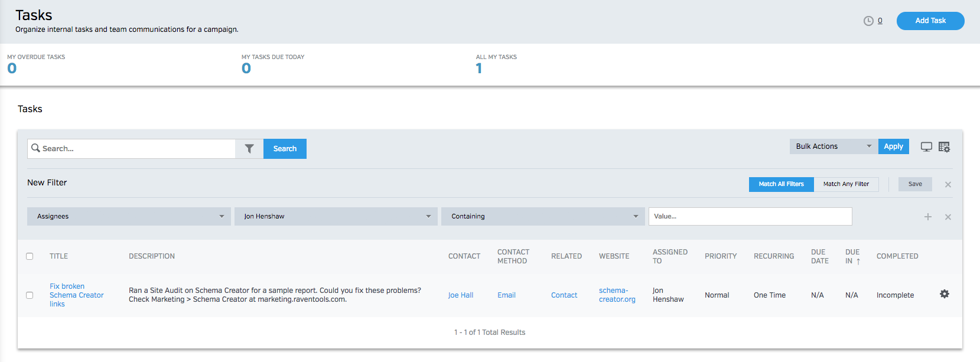The width and height of the screenshot is (980, 362).
Task: Select Match All Filters option
Action: click(781, 184)
